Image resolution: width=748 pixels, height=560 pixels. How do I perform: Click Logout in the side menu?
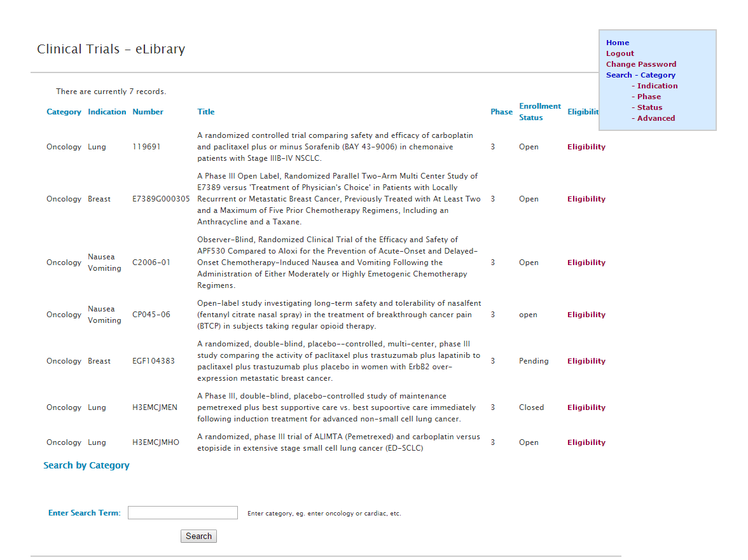click(x=620, y=53)
